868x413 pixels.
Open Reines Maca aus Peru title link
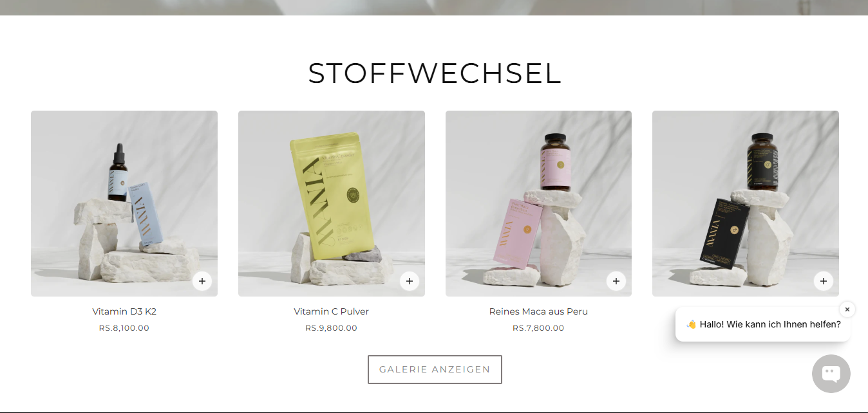coord(538,311)
